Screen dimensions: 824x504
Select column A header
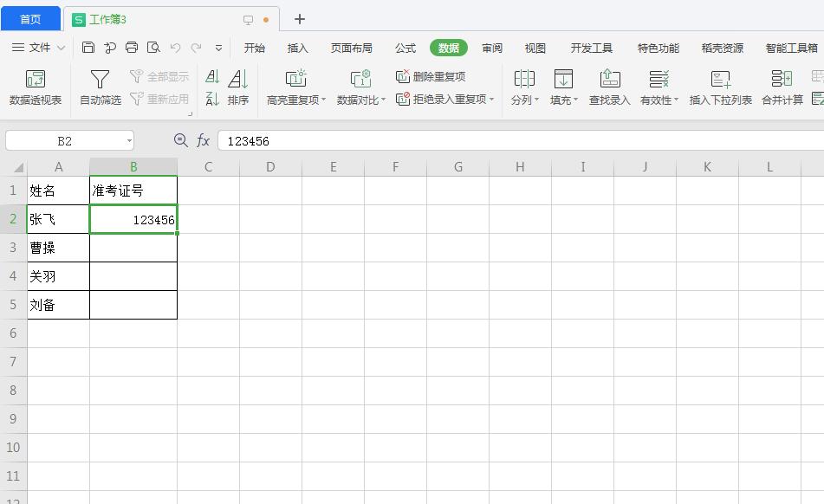click(58, 167)
